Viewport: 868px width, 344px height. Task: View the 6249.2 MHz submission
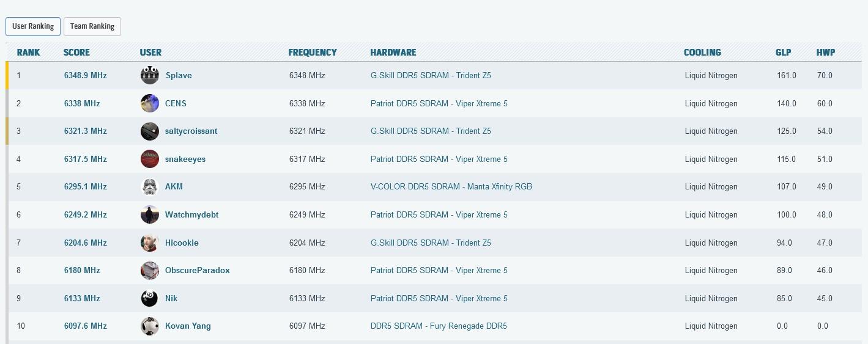[86, 214]
